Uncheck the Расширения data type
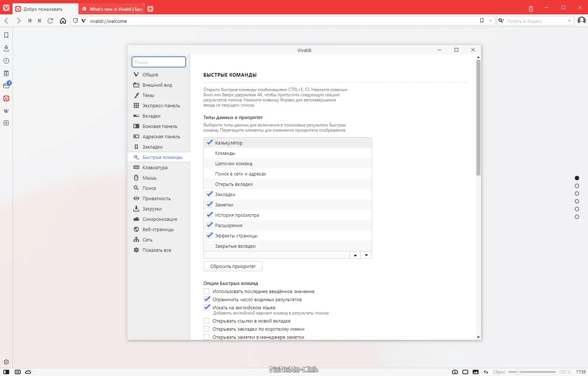Screen dimensions: 588x376 [x=210, y=225]
